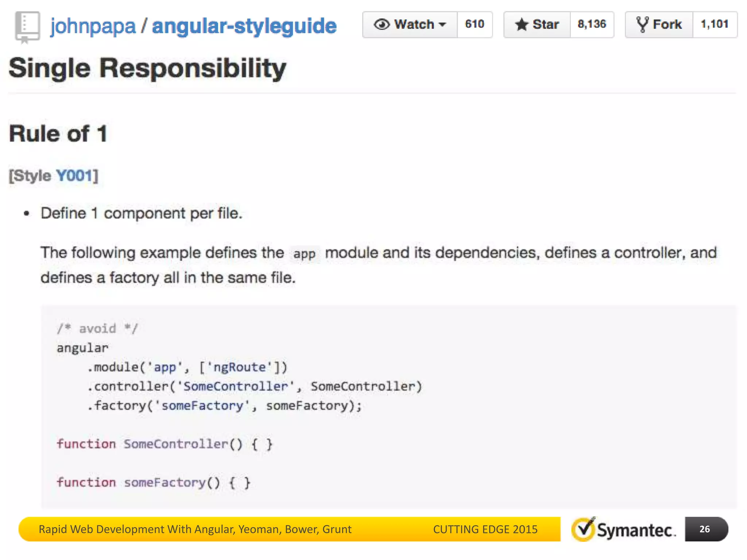Image resolution: width=747 pixels, height=560 pixels.
Task: Click the "Define 1 component per file." text
Action: (141, 213)
